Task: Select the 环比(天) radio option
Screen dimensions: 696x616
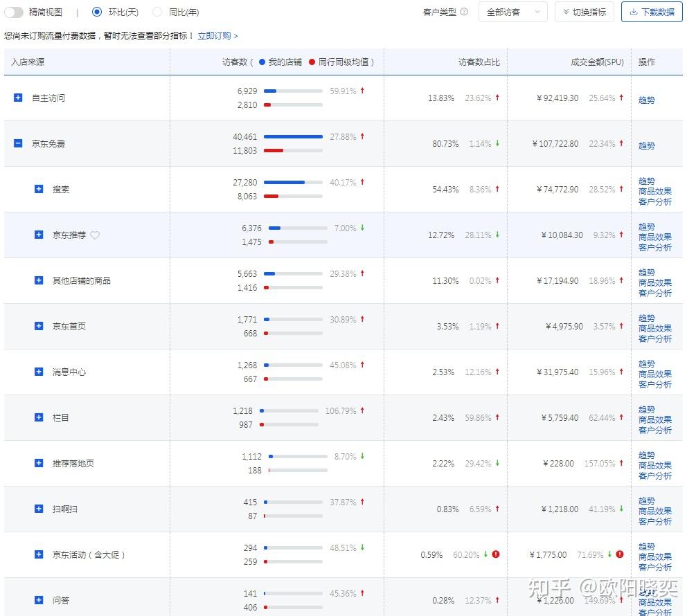Action: pyautogui.click(x=97, y=12)
